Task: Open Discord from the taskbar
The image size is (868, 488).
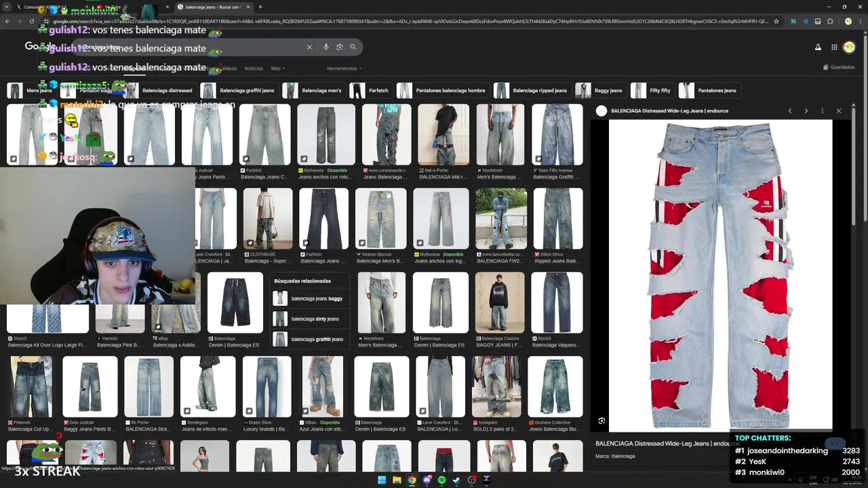Action: pyautogui.click(x=427, y=480)
